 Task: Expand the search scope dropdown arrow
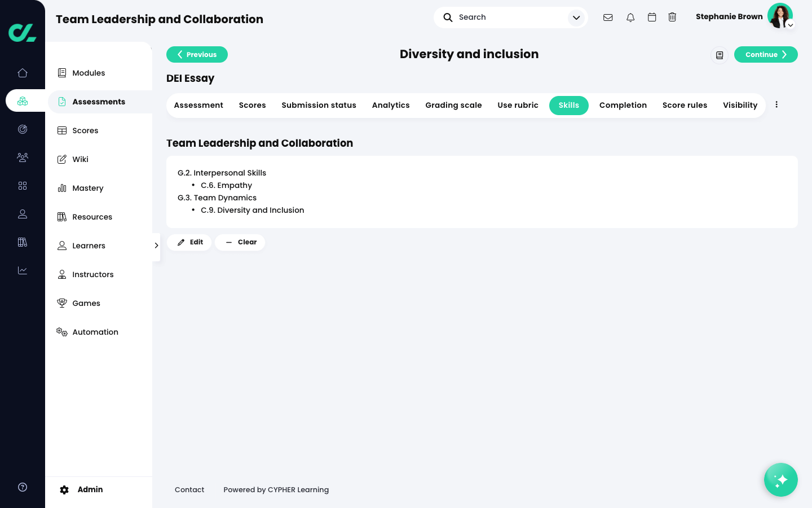coord(576,17)
